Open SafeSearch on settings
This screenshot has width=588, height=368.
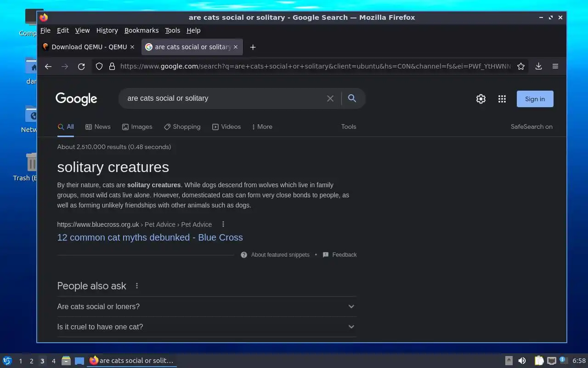[x=531, y=127]
